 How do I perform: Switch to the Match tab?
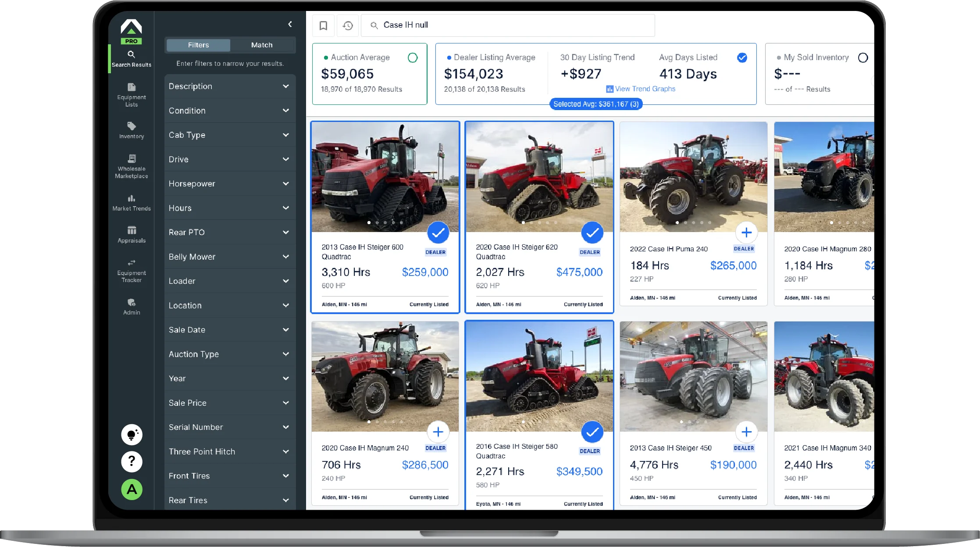(x=262, y=45)
